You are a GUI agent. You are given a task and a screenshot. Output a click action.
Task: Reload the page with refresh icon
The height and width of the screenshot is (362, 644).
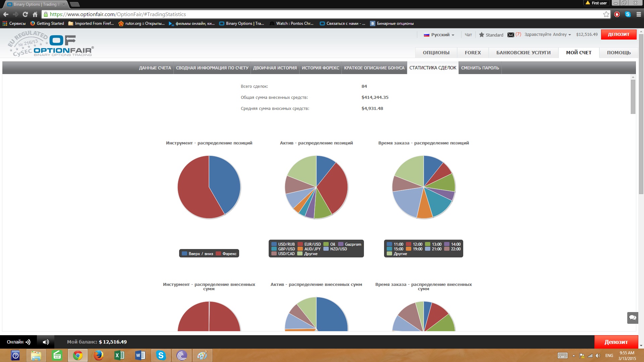coord(25,14)
